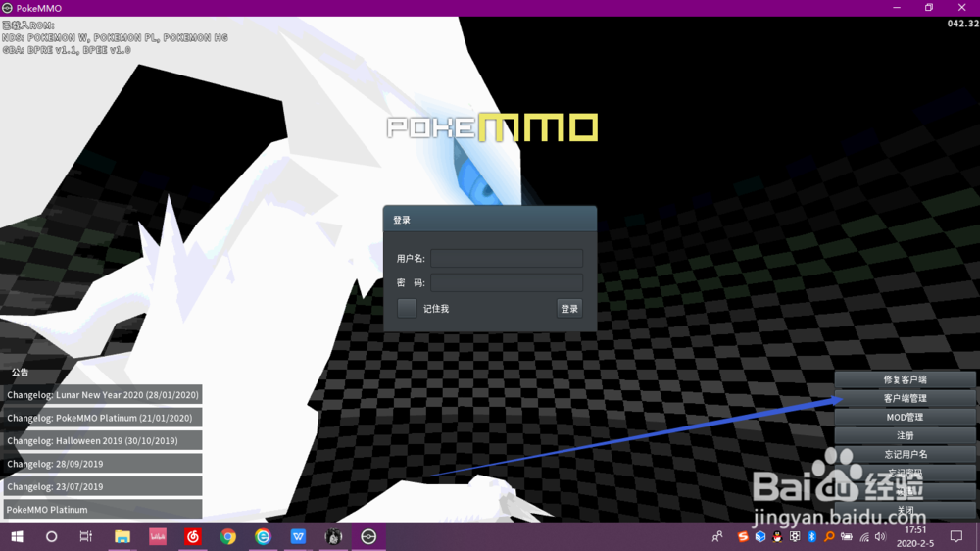This screenshot has height=551, width=980.
Task: Click the 用户名 username input field
Action: coord(507,258)
